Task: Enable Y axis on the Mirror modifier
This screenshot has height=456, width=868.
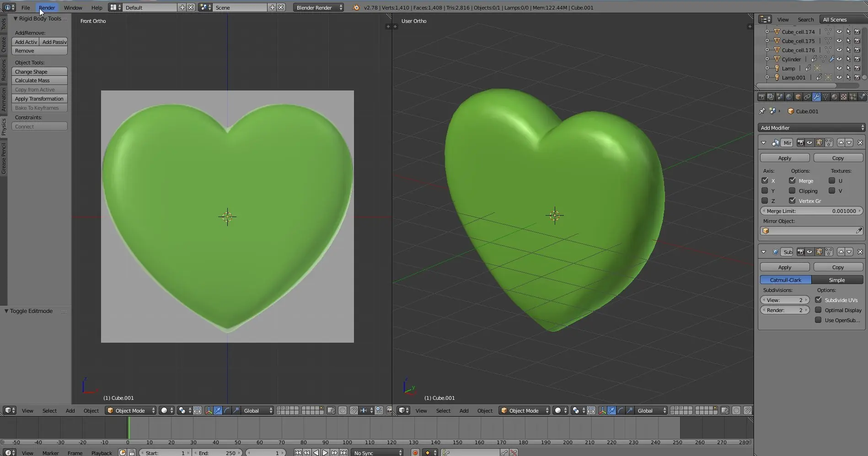Action: pyautogui.click(x=766, y=191)
